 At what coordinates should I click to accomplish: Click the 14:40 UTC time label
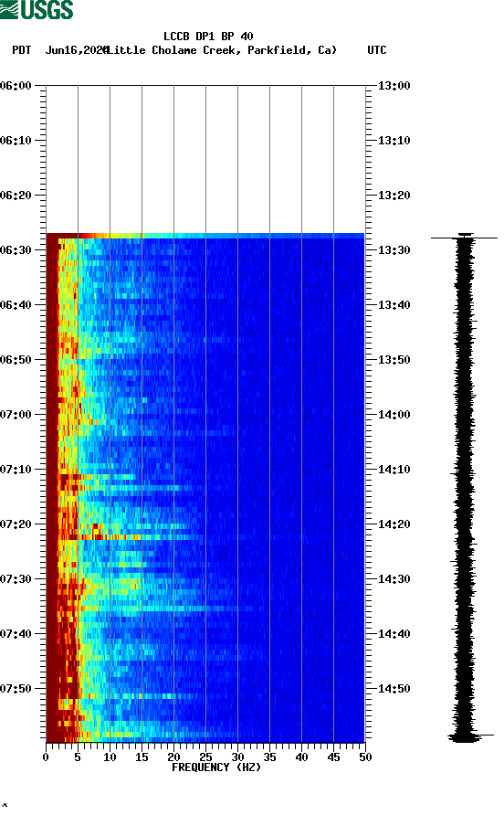394,633
